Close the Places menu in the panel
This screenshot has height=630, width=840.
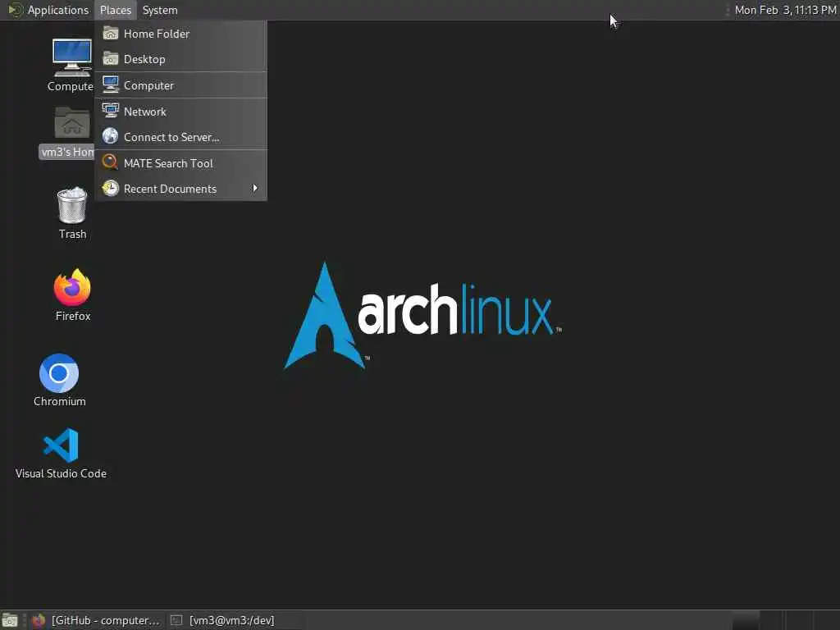tap(115, 10)
